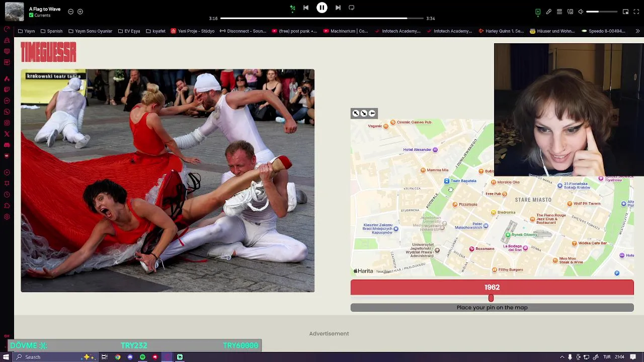644x362 pixels.
Task: Open the Windows Start menu
Action: point(6,357)
